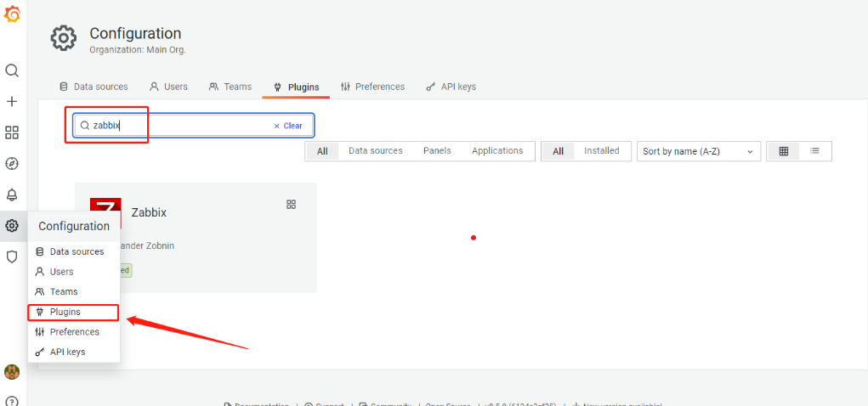Switch to the Preferences tab

372,87
